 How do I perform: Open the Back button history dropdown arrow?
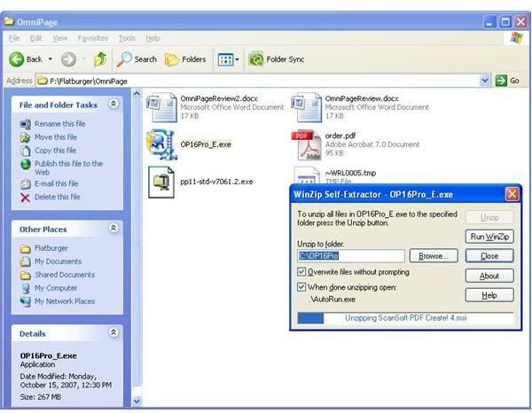pyautogui.click(x=51, y=59)
